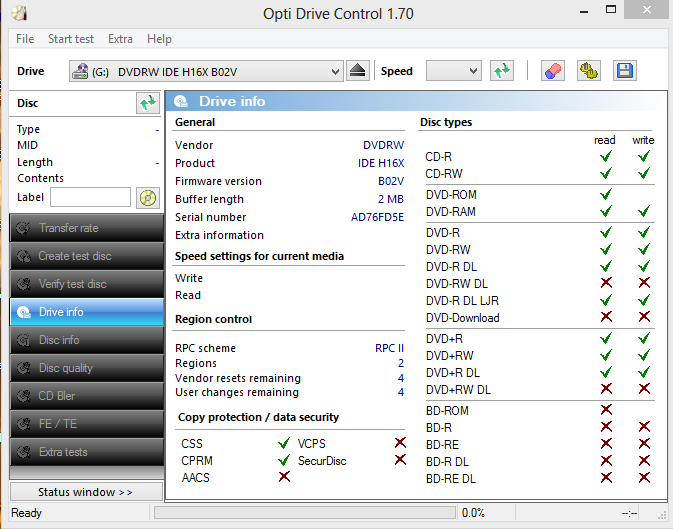Click the AACS red cross
The height and width of the screenshot is (529, 673).
click(x=284, y=477)
